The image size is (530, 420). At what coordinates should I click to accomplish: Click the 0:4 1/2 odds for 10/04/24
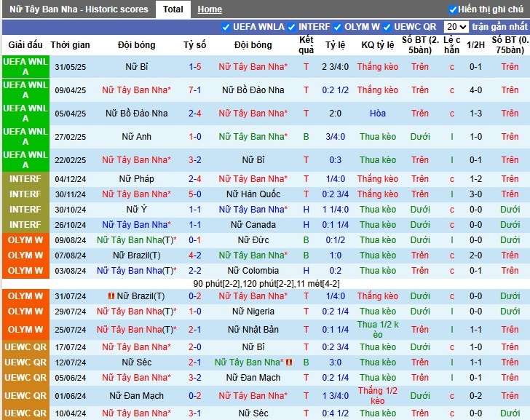pyautogui.click(x=336, y=413)
